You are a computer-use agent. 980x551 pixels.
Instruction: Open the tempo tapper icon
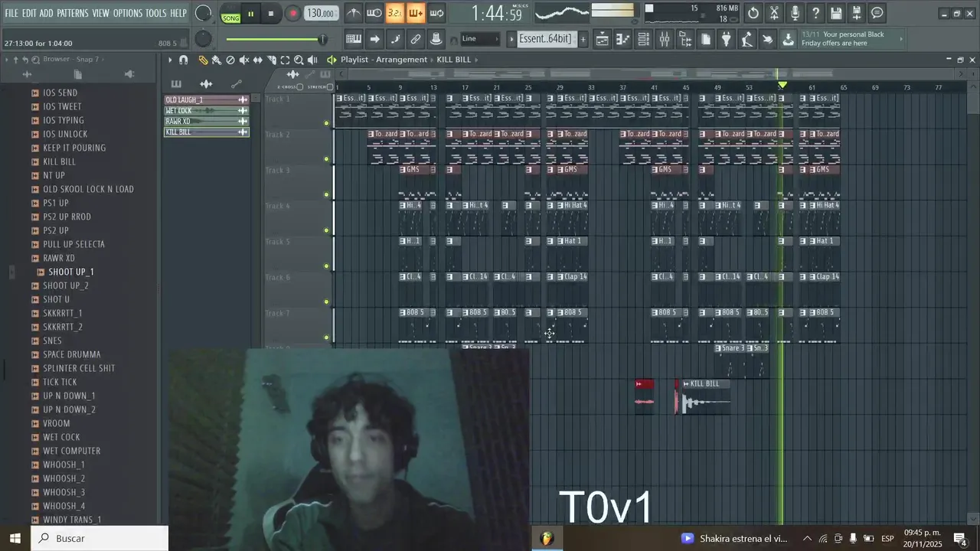point(747,39)
